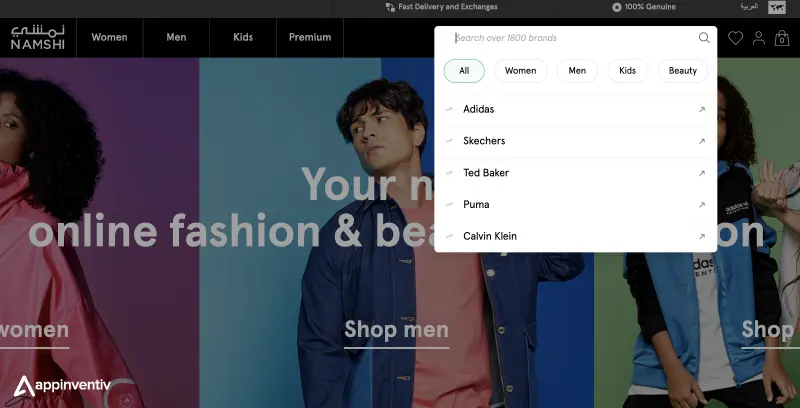Screen dimensions: 800x408
Task: Choose the Ted Baker suggestion
Action: [x=576, y=173]
